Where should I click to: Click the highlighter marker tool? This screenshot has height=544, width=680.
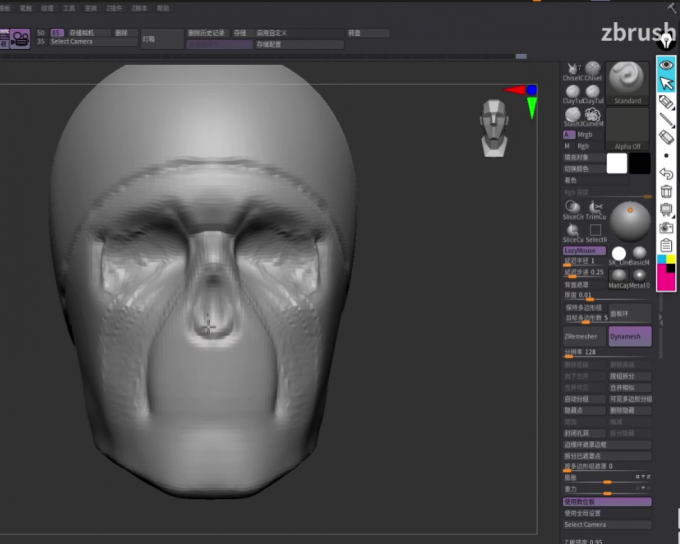666,102
